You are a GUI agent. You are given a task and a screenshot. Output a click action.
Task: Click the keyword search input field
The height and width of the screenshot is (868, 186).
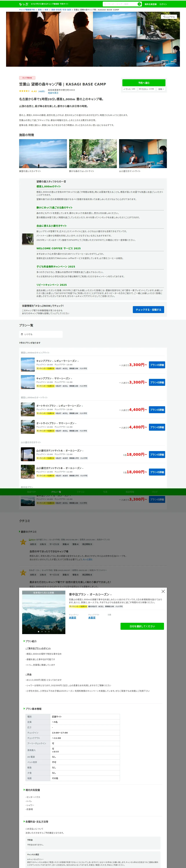pyautogui.click(x=120, y=4)
